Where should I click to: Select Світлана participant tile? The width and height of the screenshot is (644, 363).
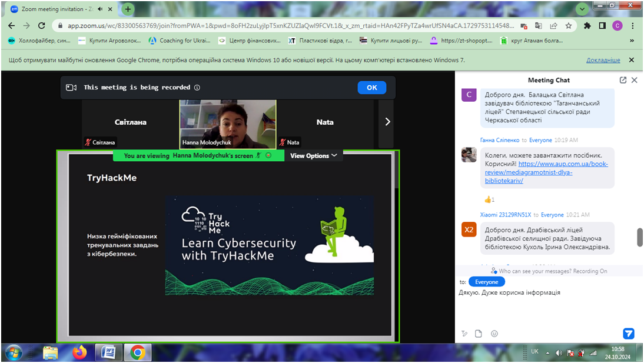[131, 123]
